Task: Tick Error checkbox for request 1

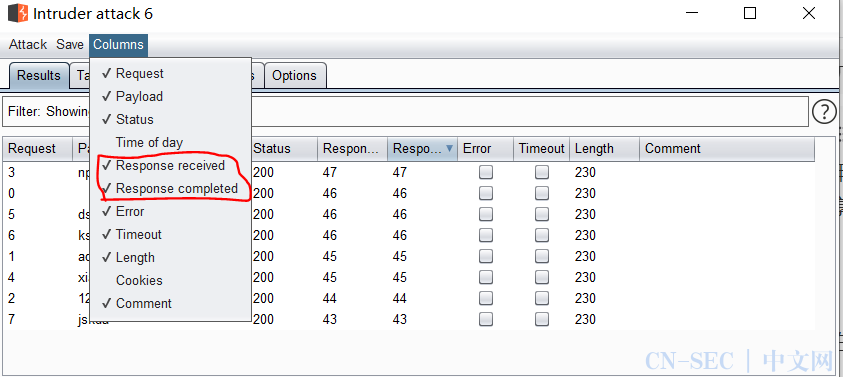Action: pyautogui.click(x=486, y=256)
